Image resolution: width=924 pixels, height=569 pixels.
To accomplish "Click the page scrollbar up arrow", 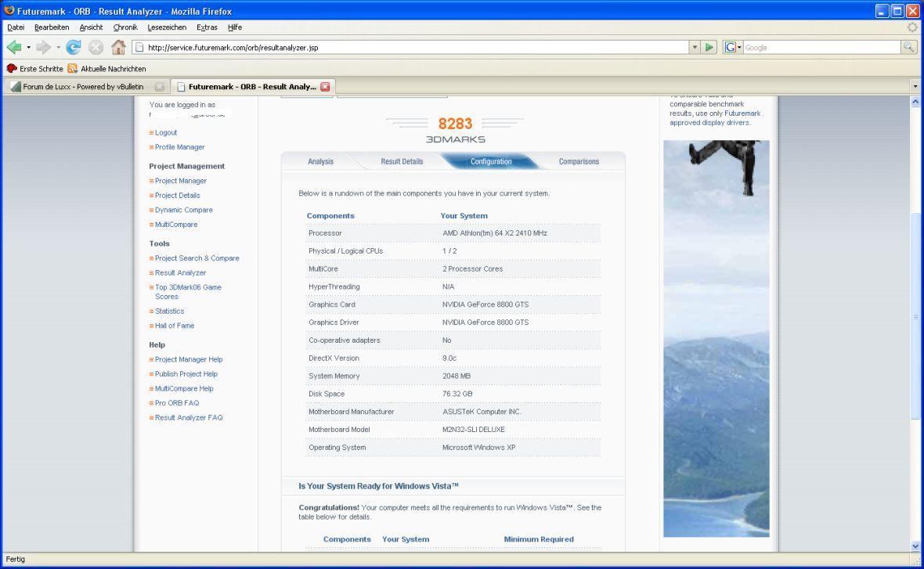I will pyautogui.click(x=915, y=101).
